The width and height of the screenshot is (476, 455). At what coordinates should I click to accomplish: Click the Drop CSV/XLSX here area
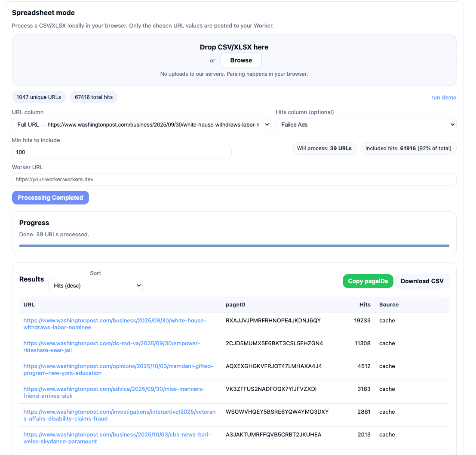(x=234, y=47)
